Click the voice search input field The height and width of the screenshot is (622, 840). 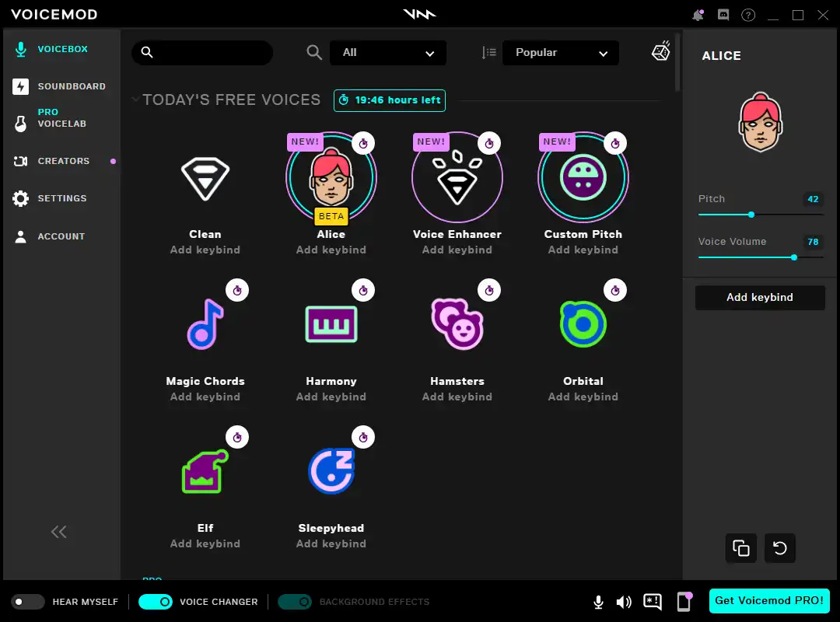202,53
